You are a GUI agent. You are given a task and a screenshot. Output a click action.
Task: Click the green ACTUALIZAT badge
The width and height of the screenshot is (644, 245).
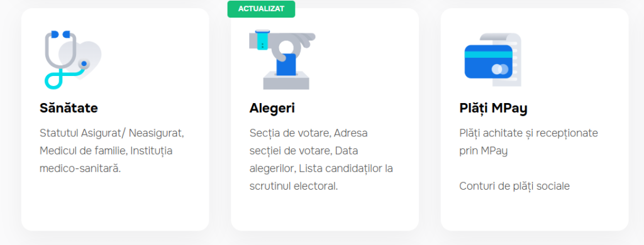261,9
